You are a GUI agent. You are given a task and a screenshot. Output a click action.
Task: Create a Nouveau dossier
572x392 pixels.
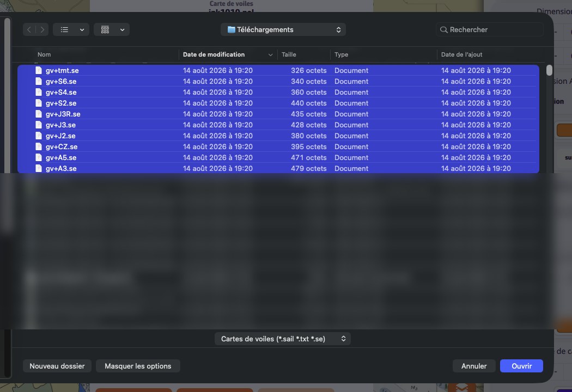click(x=57, y=366)
